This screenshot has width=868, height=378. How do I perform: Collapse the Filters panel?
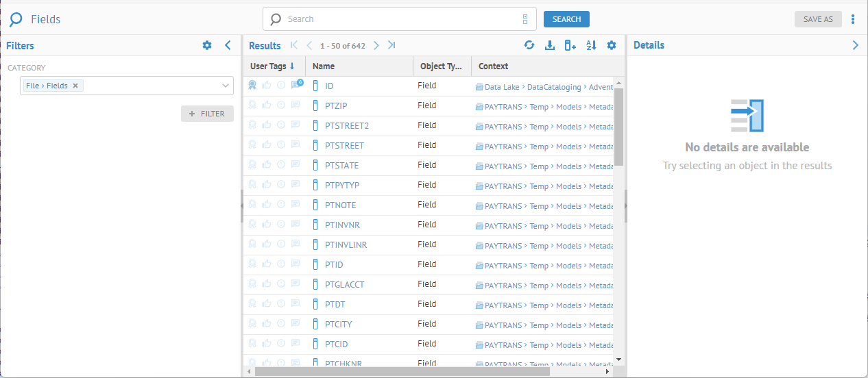click(x=228, y=45)
